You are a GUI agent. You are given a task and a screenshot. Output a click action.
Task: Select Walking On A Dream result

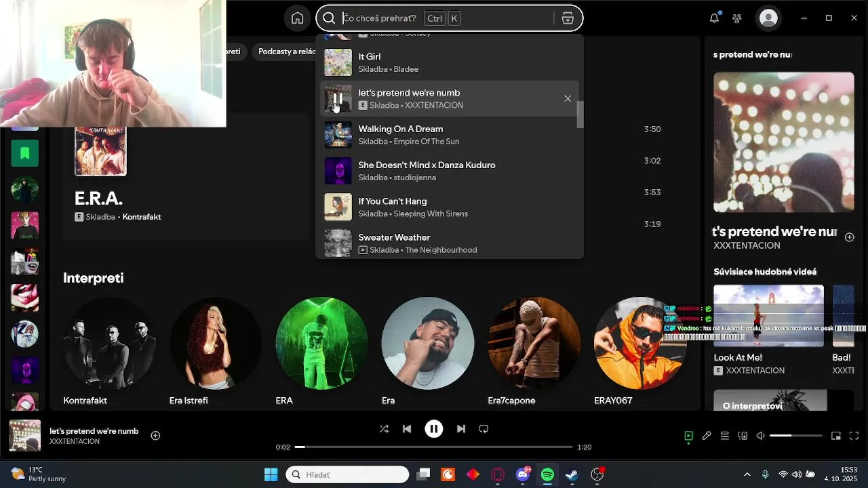tap(449, 135)
